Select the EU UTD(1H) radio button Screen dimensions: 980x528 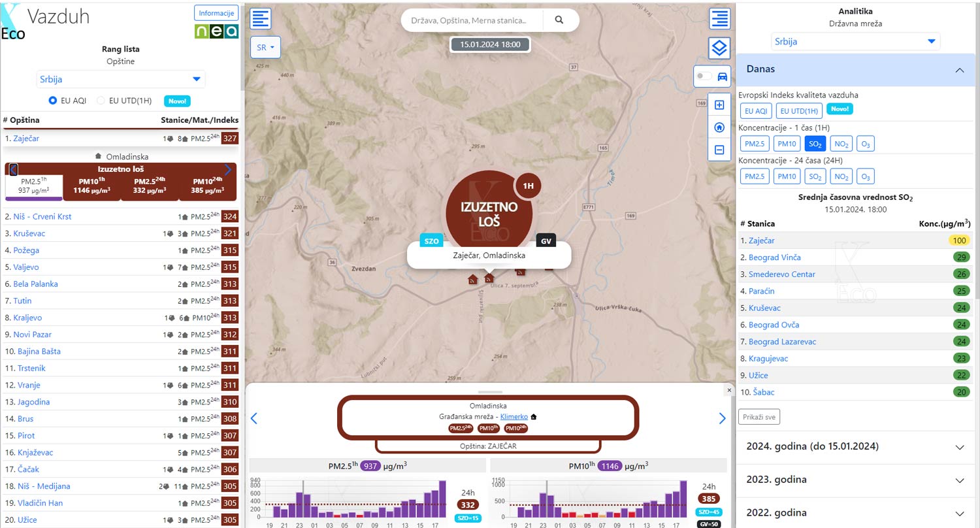pos(101,101)
